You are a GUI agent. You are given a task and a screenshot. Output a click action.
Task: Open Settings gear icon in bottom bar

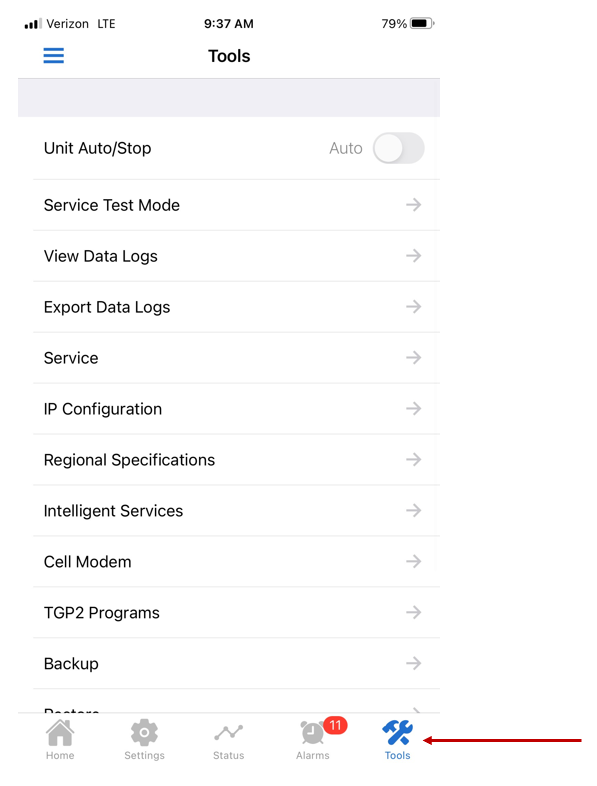pos(144,733)
